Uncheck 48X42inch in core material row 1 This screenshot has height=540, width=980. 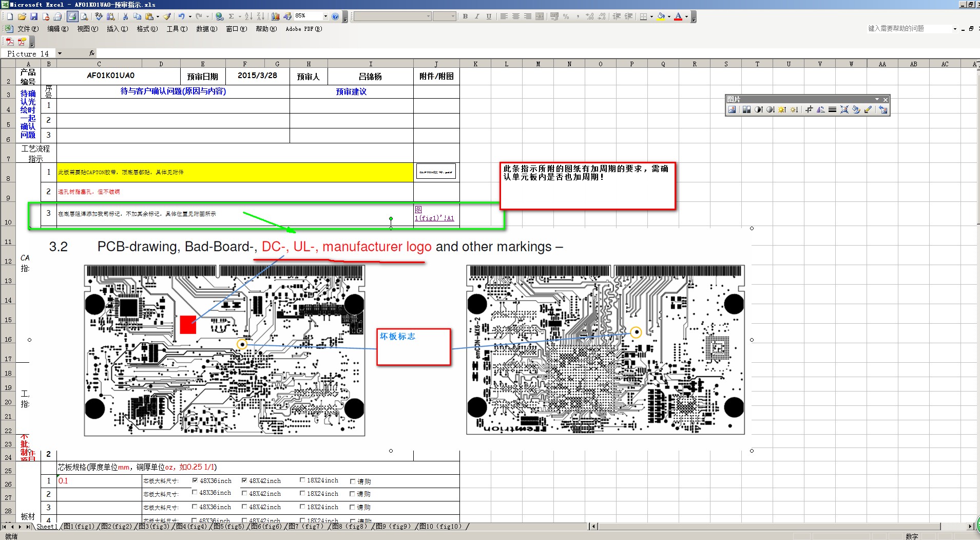point(244,480)
